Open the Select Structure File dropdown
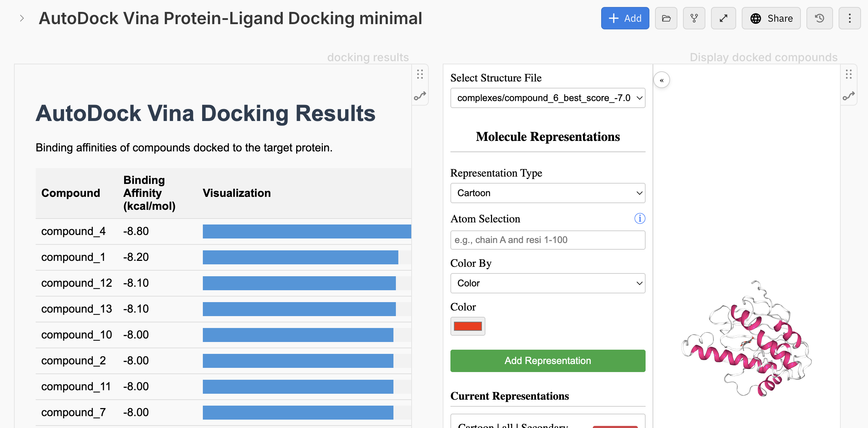Screen dimensions: 868x428 tap(548, 98)
